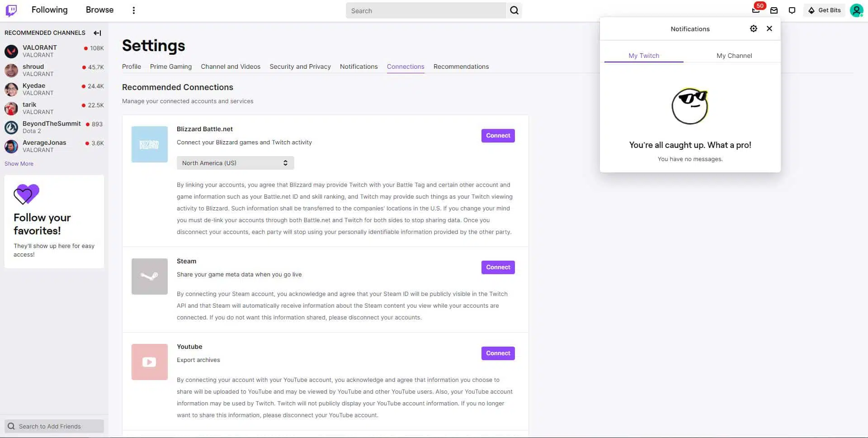Image resolution: width=868 pixels, height=438 pixels.
Task: Click the AverageJonas channel avatar
Action: pos(11,146)
